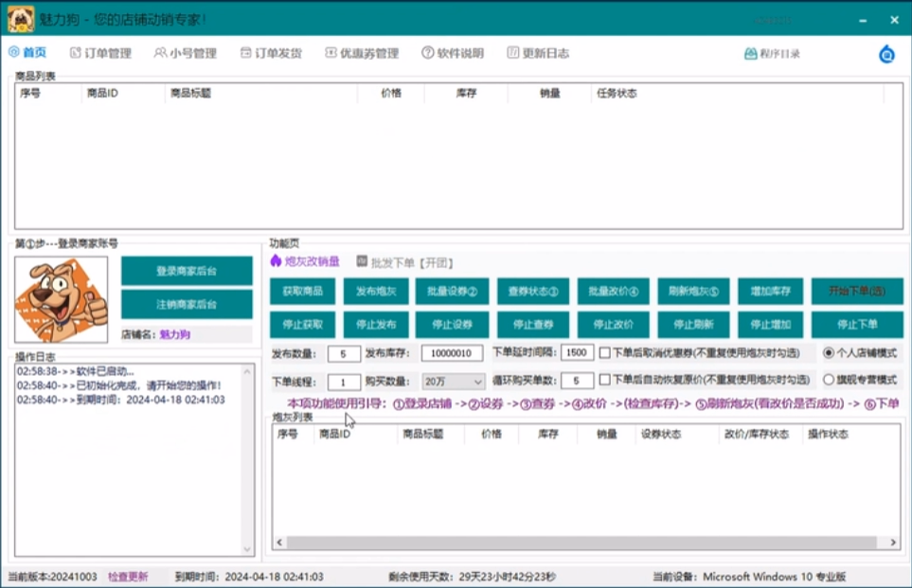Click 停止刷新 button
912x588 pixels.
point(693,325)
